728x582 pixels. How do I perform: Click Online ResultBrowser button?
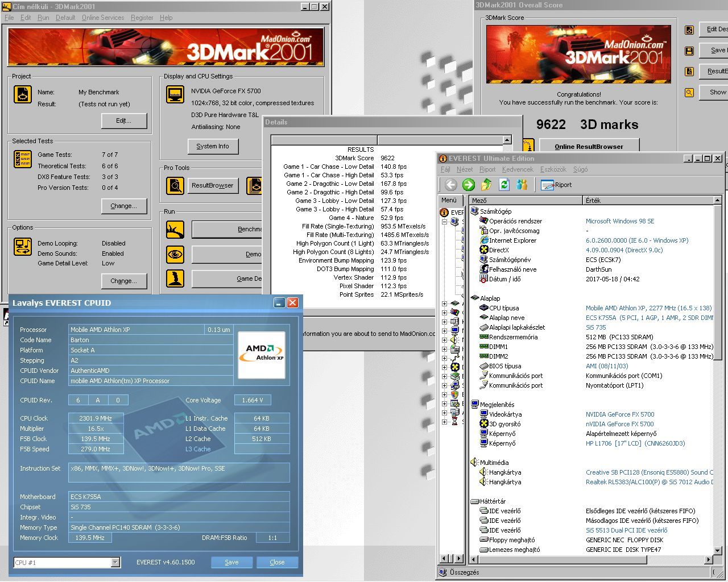(x=589, y=147)
